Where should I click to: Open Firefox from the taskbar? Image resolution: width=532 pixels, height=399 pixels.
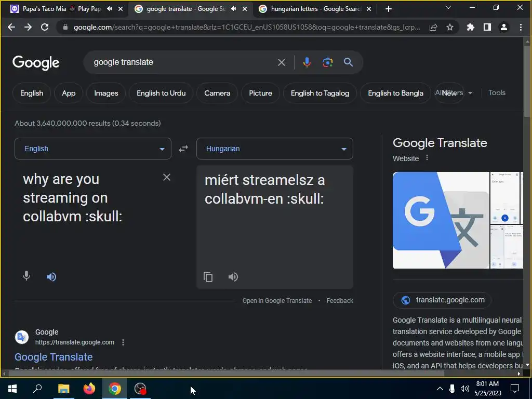[x=89, y=389]
